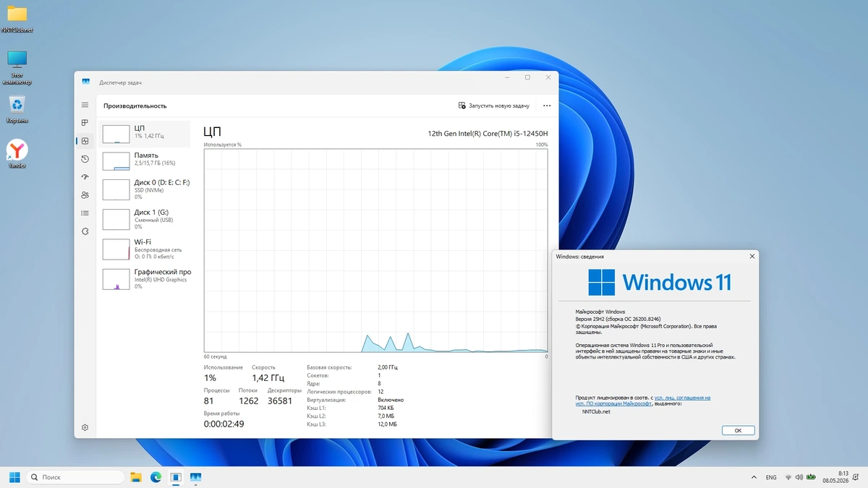Open the NNTClub.net folder on desktop
Screen dimensions: 868x488
(x=17, y=19)
